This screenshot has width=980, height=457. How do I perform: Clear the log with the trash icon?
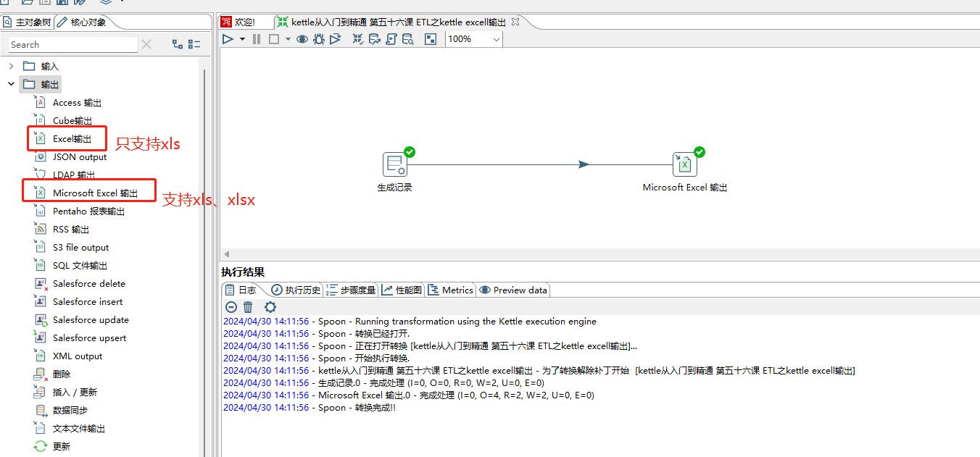point(248,307)
